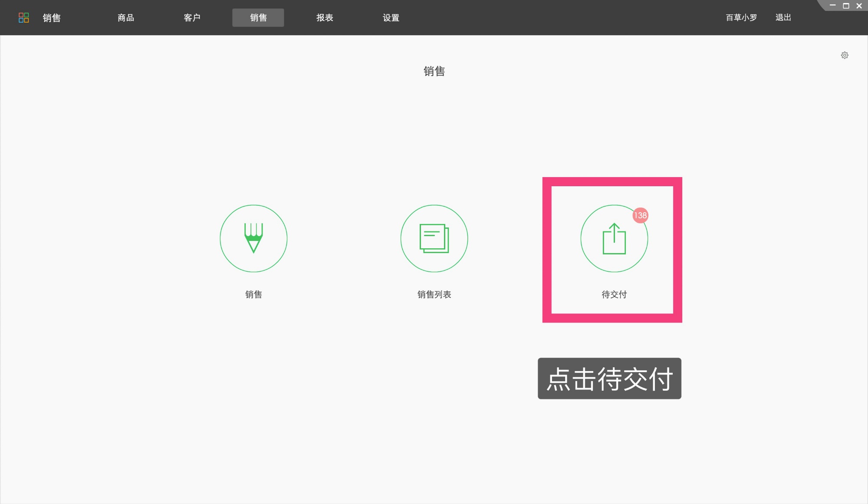Screen dimensions: 868x504
Task: Click the colorful grid launcher icon top left
Action: [x=24, y=17]
